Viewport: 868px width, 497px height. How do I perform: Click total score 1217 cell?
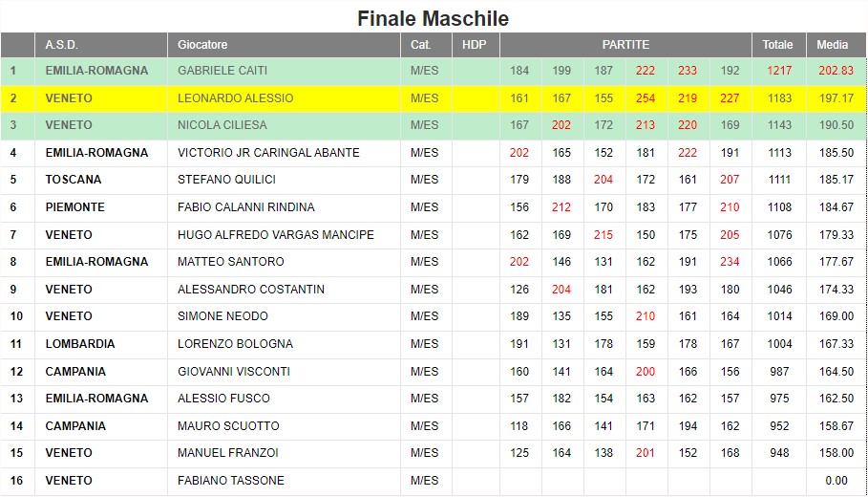[x=778, y=71]
